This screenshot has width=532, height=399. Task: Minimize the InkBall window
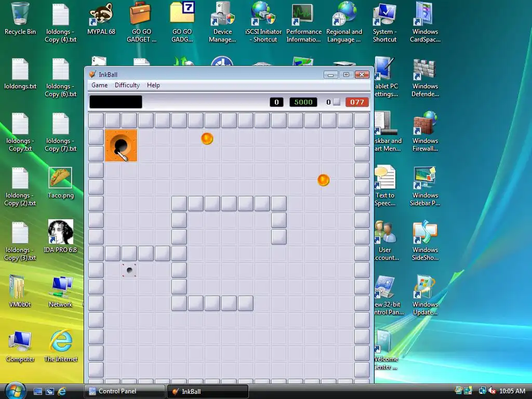coord(330,75)
